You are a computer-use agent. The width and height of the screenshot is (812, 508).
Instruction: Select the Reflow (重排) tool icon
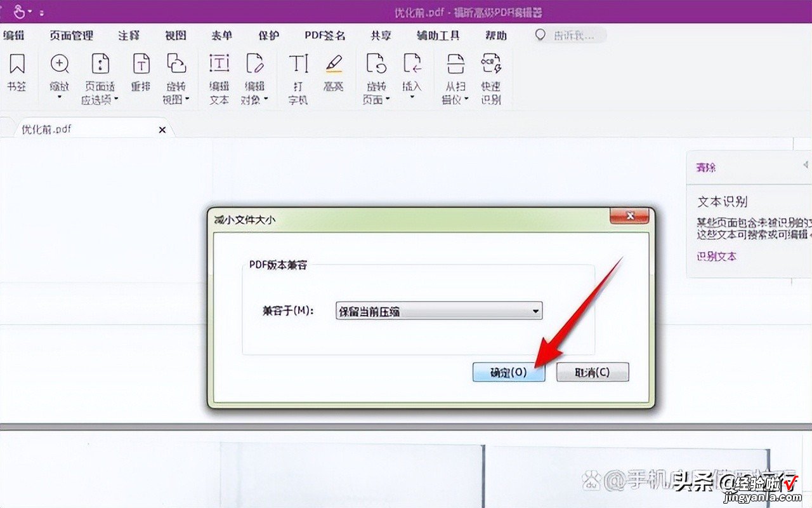(x=141, y=63)
